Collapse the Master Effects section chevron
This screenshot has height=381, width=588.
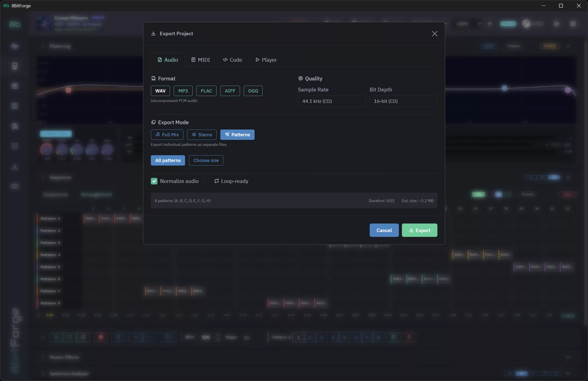tap(568, 357)
